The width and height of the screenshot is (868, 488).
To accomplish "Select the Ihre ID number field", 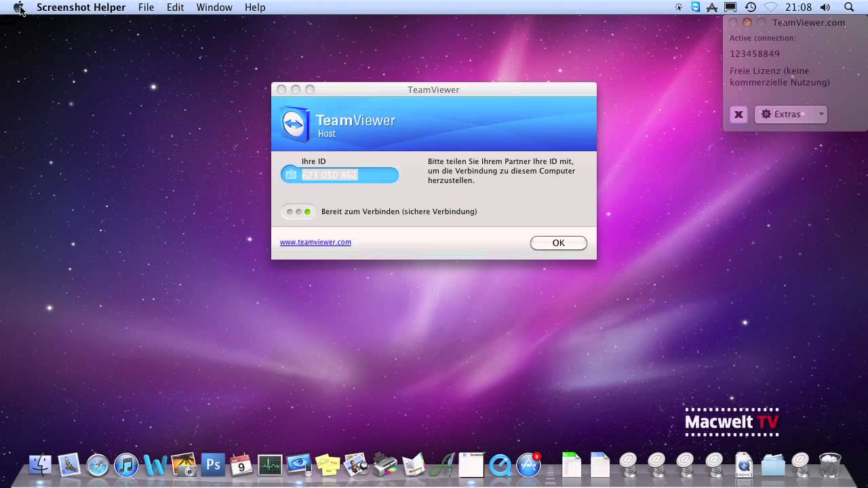I will [340, 175].
